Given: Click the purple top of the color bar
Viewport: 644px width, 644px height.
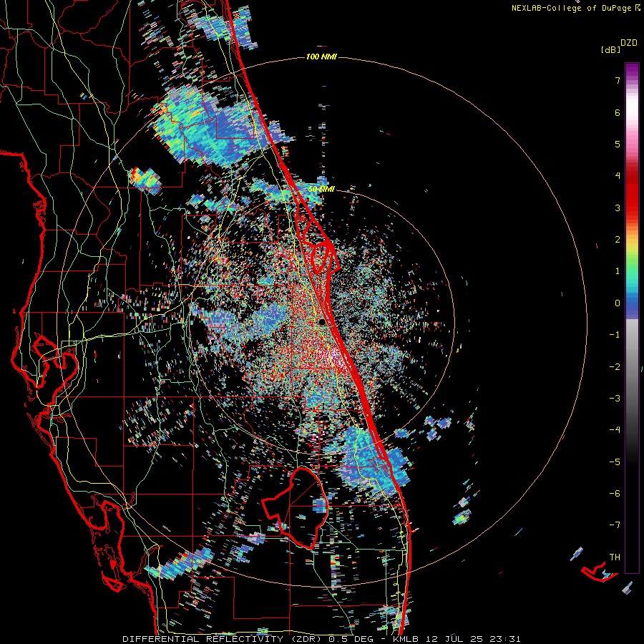Looking at the screenshot, I should pos(632,71).
